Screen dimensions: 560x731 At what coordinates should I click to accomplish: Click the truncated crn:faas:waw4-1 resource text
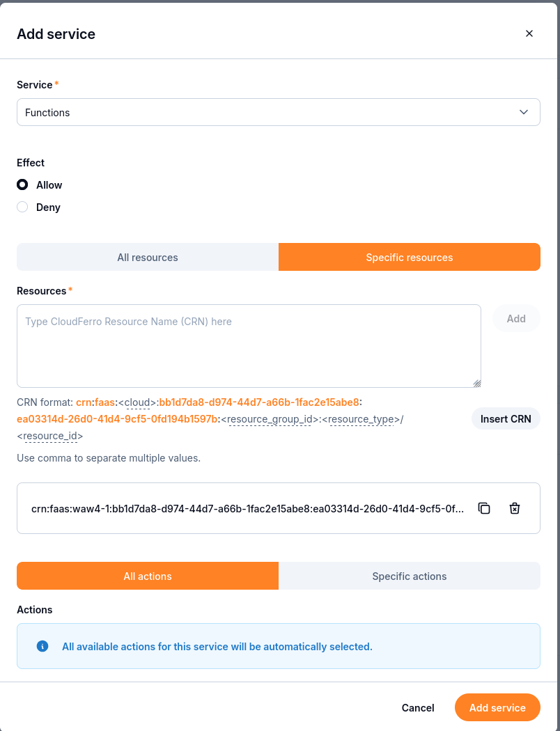247,509
